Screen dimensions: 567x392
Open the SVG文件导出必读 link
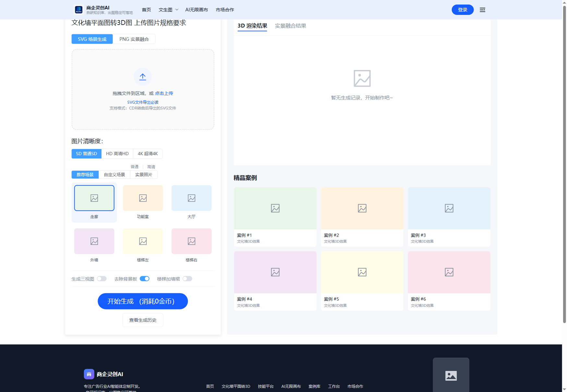pos(143,102)
